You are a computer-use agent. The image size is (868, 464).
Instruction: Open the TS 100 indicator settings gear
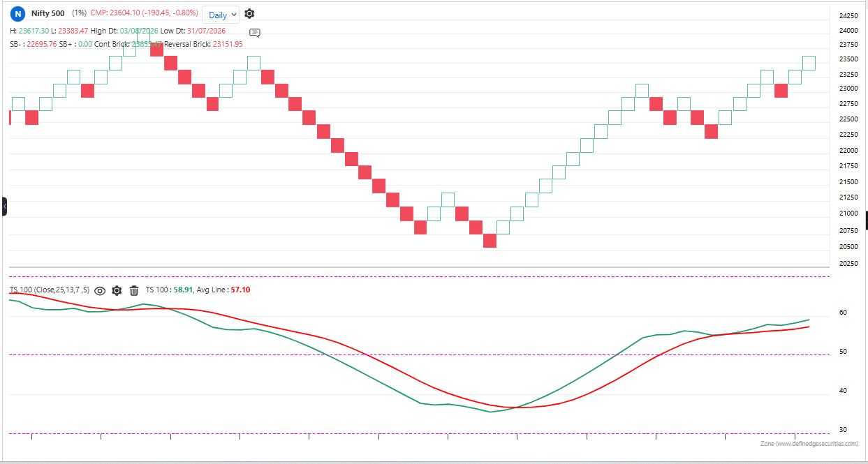coord(117,290)
